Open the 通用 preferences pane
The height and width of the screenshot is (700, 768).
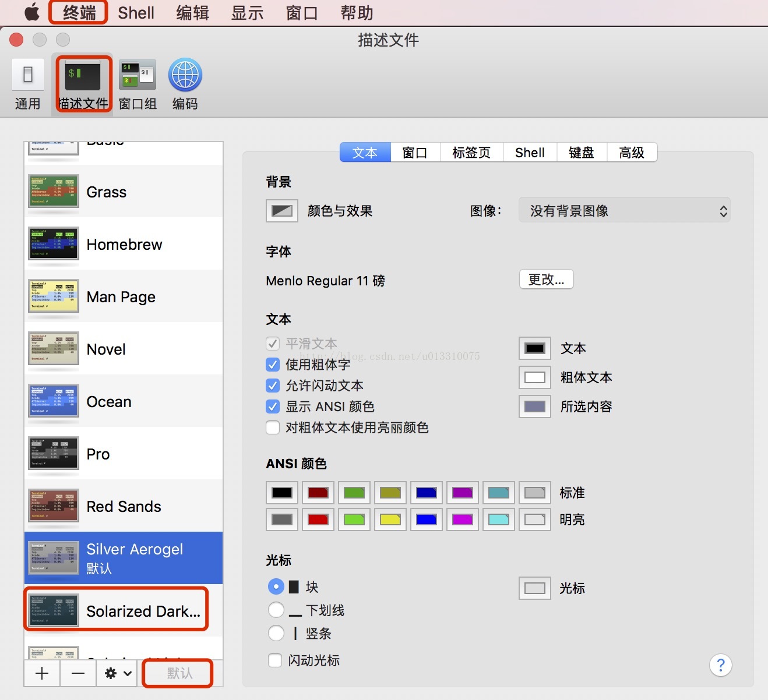click(27, 84)
